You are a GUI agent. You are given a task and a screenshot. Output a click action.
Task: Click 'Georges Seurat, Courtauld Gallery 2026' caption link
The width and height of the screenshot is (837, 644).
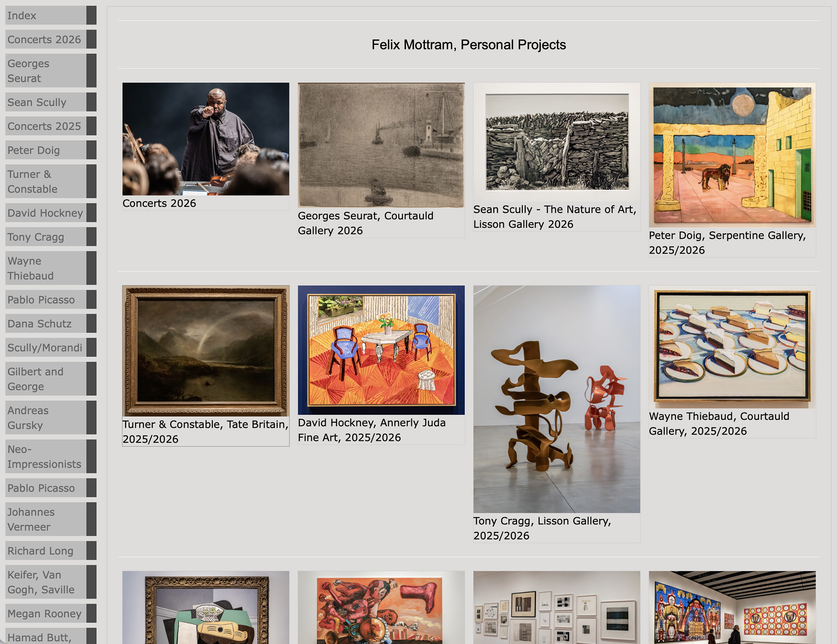pyautogui.click(x=366, y=223)
